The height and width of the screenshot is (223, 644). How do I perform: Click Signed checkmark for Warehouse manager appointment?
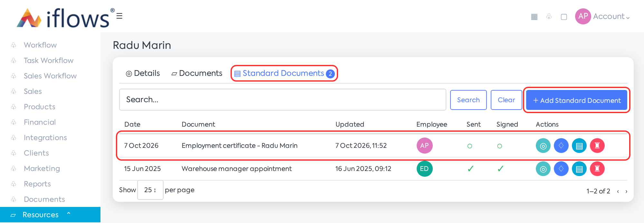(500, 169)
